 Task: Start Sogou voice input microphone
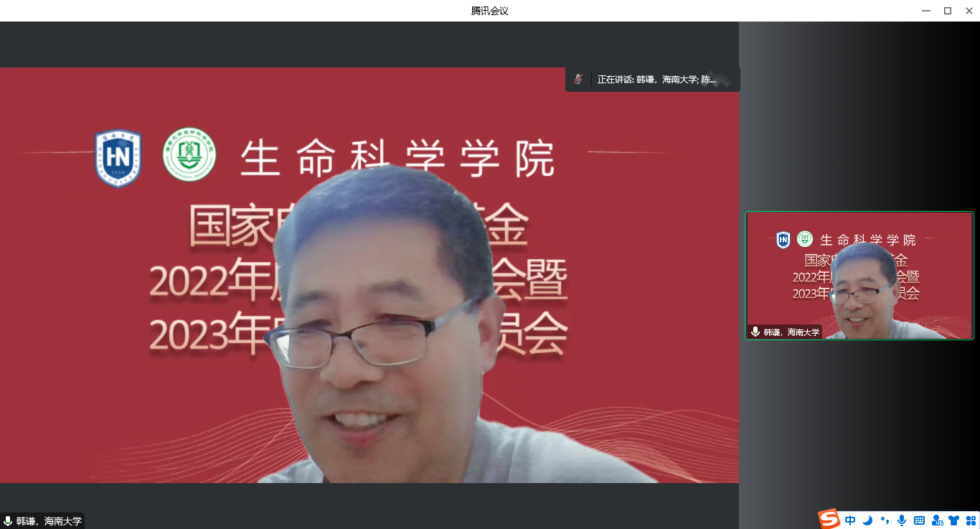tap(902, 520)
